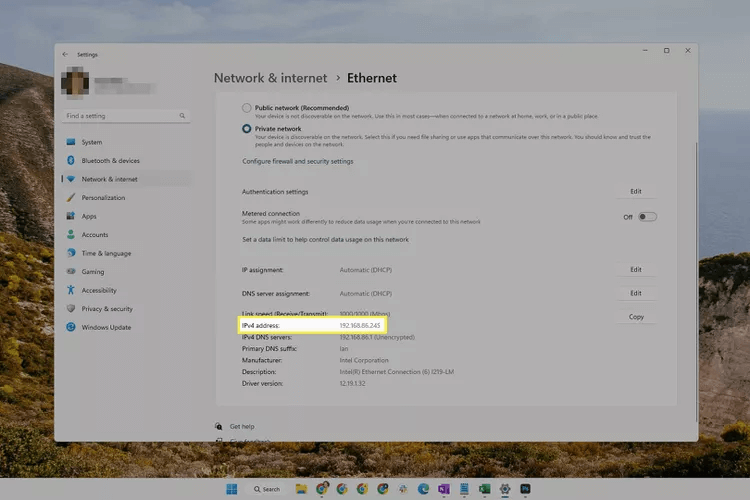Go to Network & internet breadcrumb
Viewport: 750px width, 500px height.
[270, 78]
